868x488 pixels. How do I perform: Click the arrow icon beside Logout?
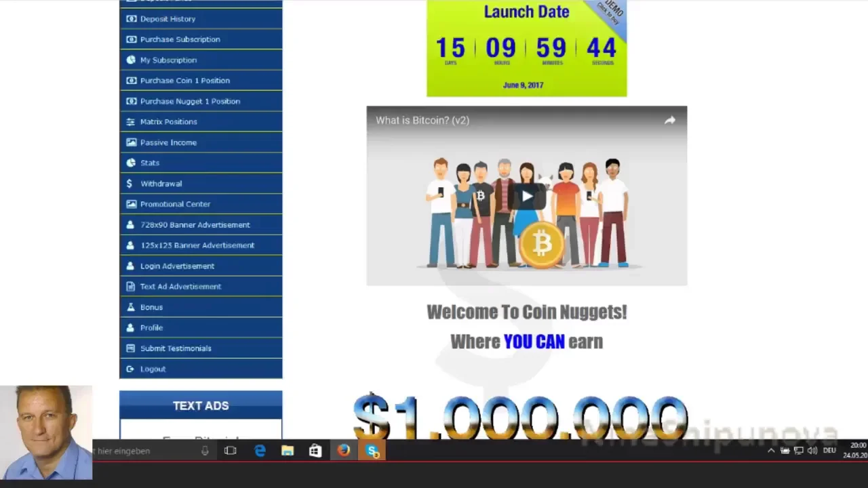130,369
